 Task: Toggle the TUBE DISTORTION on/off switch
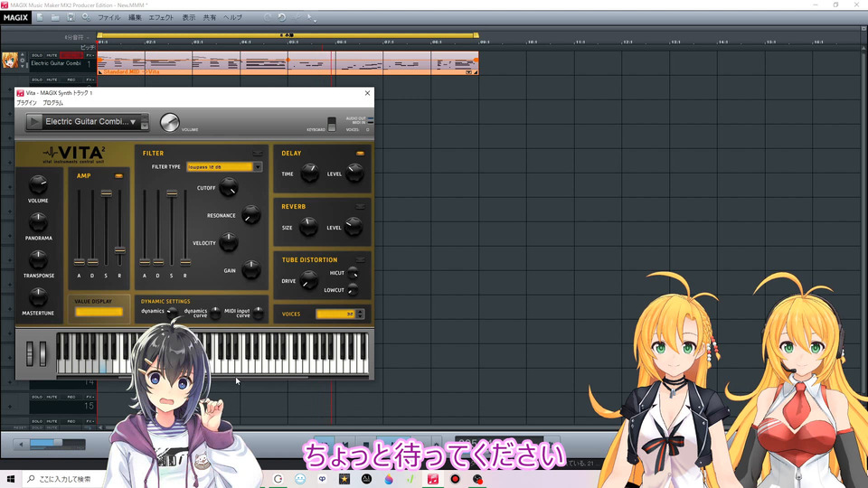pos(360,259)
